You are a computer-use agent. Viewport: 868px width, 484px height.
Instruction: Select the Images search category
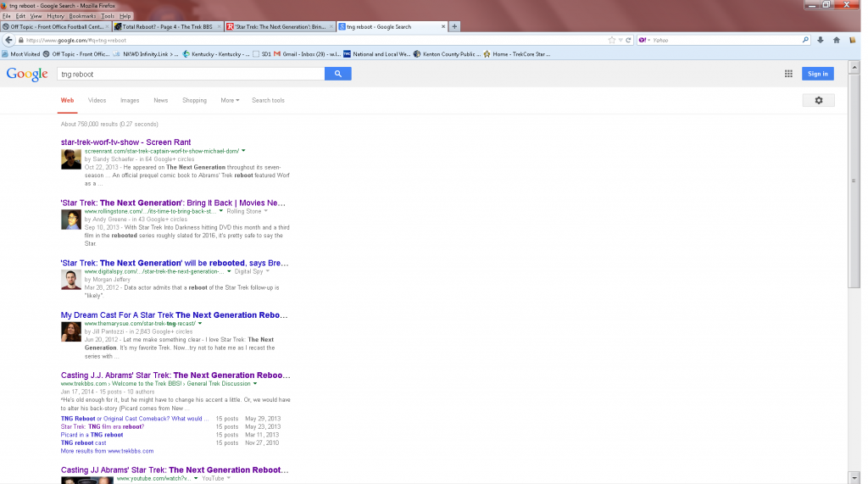point(130,100)
